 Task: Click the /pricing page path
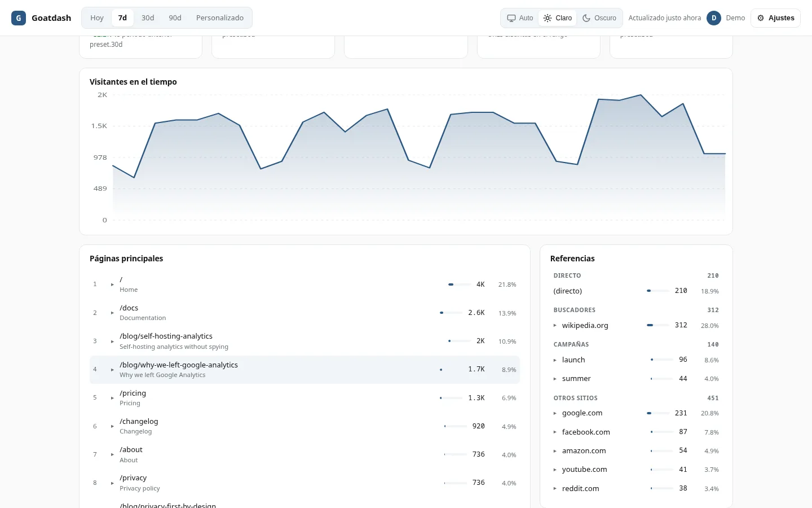tap(133, 393)
